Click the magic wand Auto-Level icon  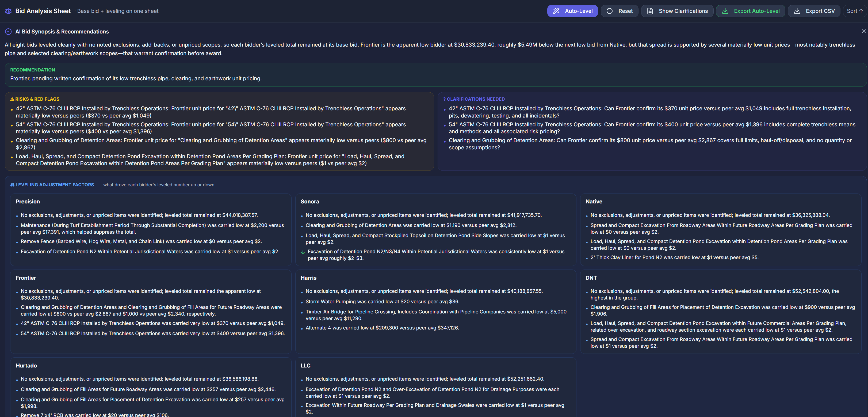tap(556, 11)
